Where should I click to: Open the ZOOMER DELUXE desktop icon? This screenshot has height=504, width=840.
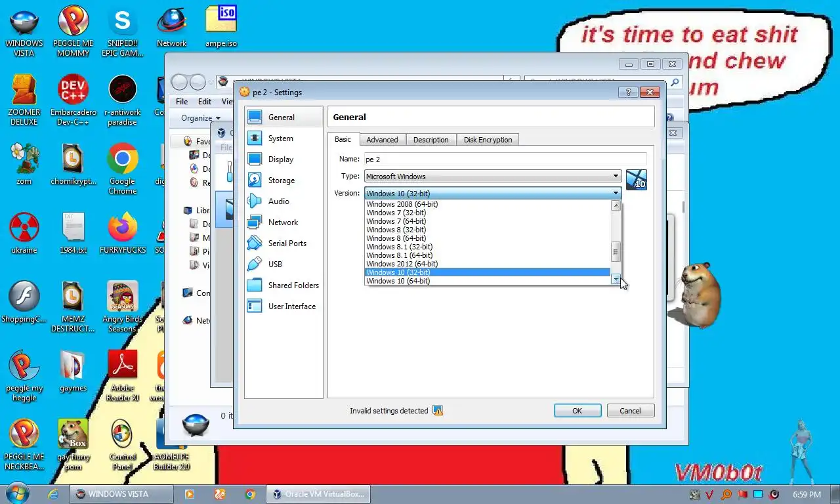pyautogui.click(x=24, y=100)
